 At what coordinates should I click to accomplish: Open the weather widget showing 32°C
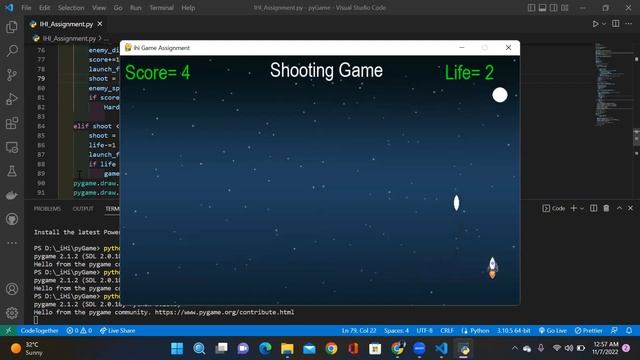(x=27, y=348)
